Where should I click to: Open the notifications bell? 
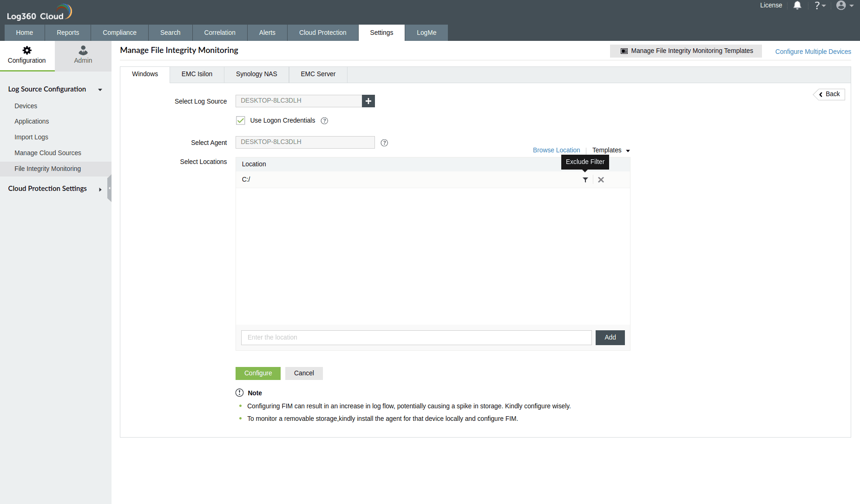[x=797, y=6]
